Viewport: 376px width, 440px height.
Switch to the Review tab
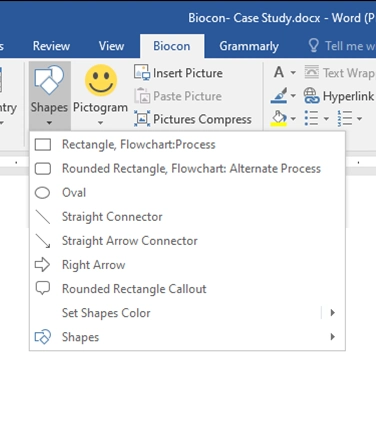51,46
